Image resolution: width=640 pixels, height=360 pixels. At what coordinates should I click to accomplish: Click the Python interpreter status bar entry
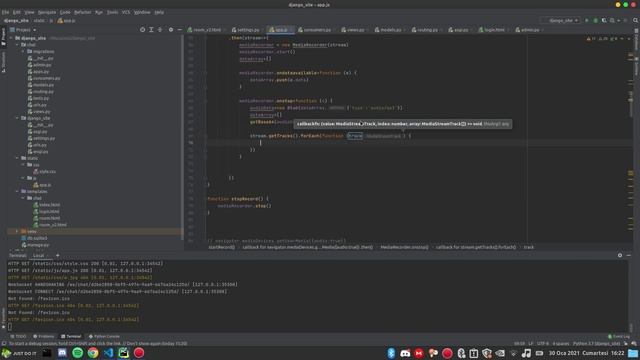596,344
